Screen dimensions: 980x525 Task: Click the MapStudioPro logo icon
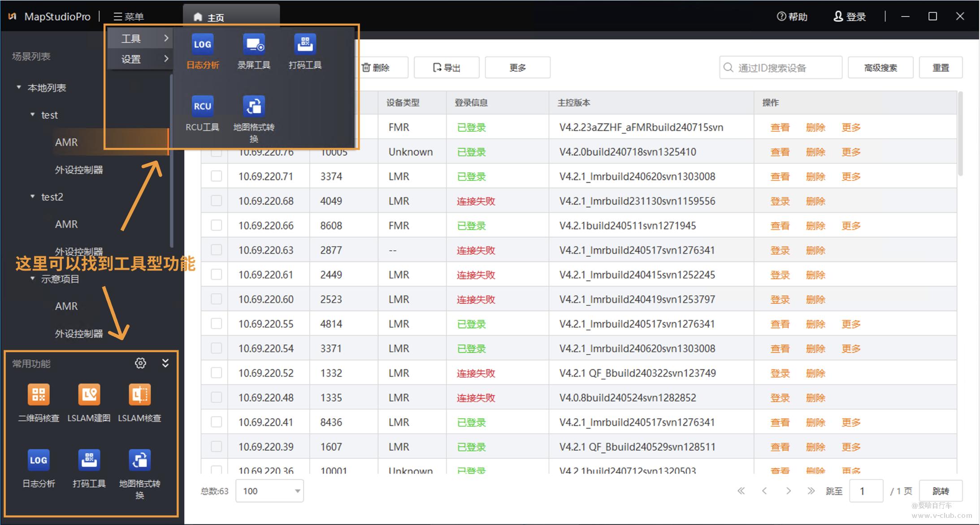[x=13, y=17]
